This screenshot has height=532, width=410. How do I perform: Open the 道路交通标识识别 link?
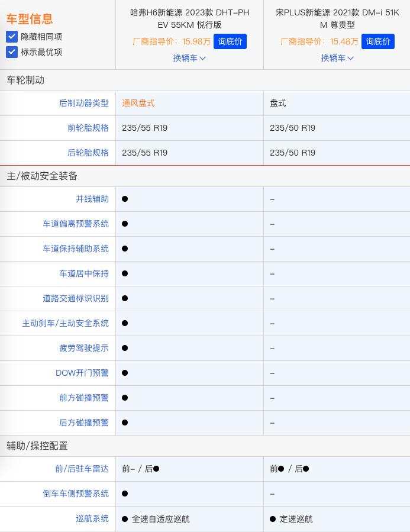pyautogui.click(x=76, y=298)
